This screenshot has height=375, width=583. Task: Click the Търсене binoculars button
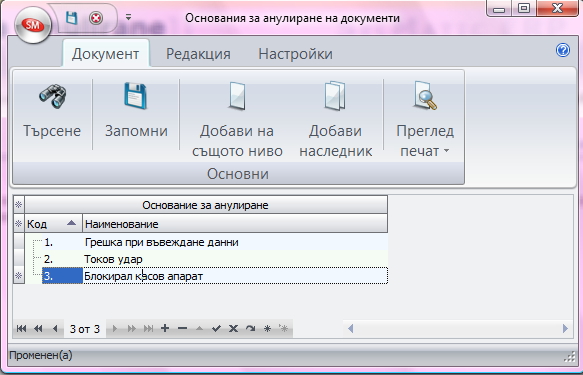(x=52, y=114)
